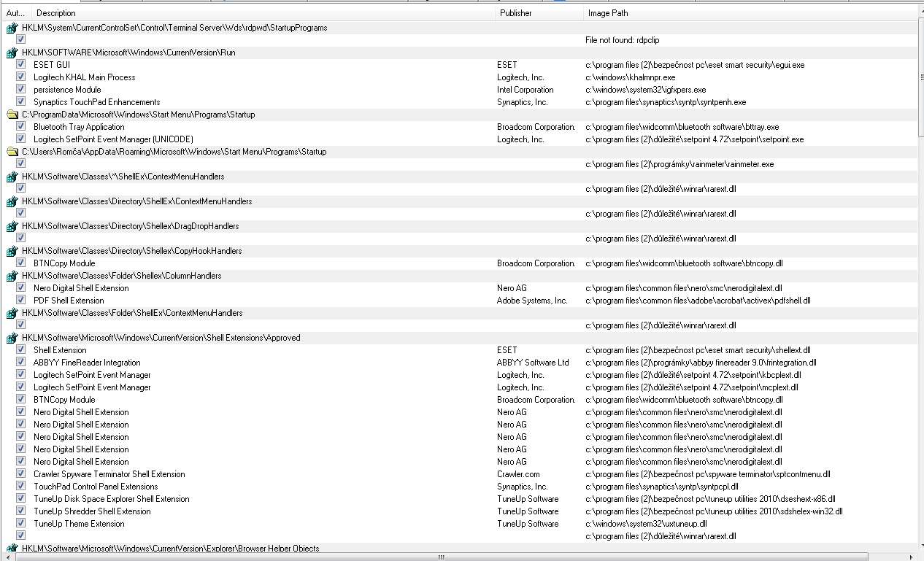Click the horizontal scrollbar thumb at the bottom
The width and height of the screenshot is (924, 561).
click(x=441, y=557)
